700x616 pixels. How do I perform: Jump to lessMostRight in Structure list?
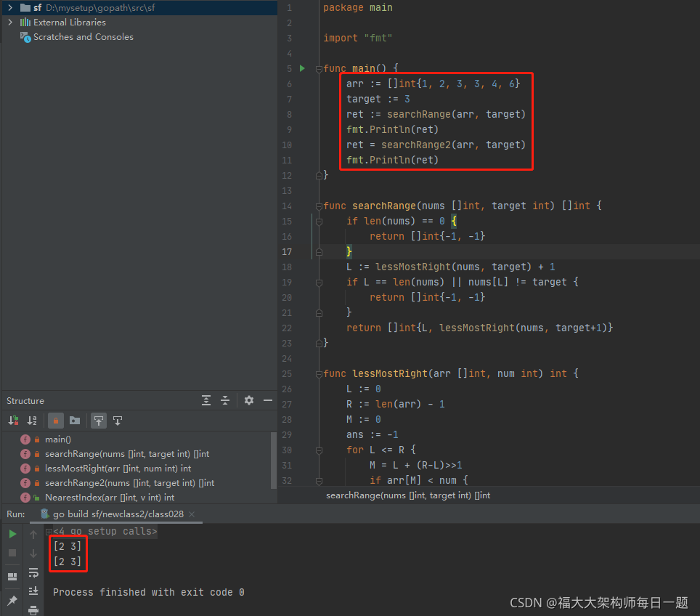(118, 469)
